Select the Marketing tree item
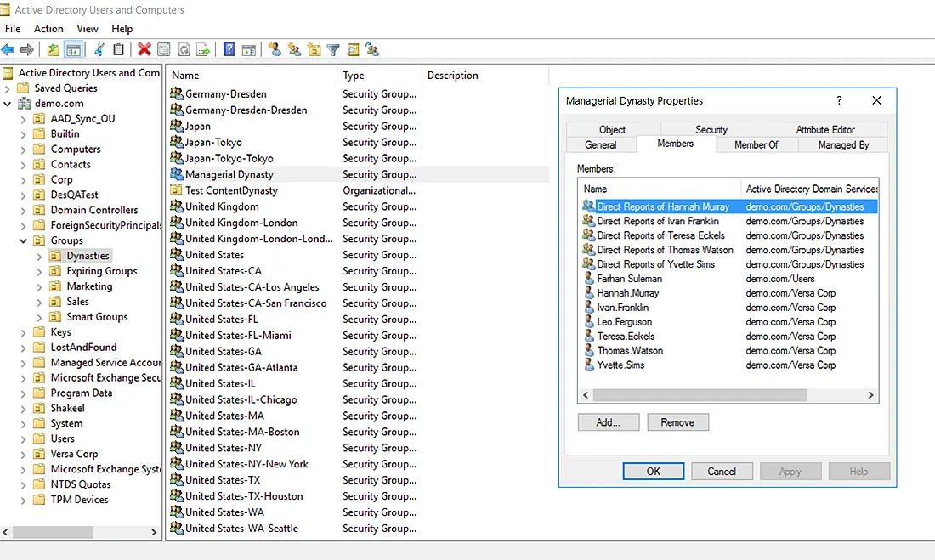The height and width of the screenshot is (560, 935). (89, 286)
